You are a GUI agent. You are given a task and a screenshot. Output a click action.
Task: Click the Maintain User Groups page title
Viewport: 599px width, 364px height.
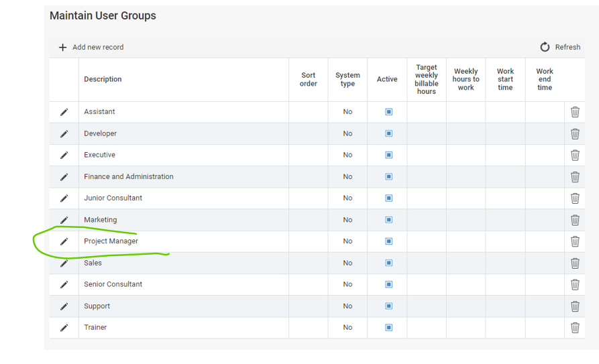tap(103, 15)
